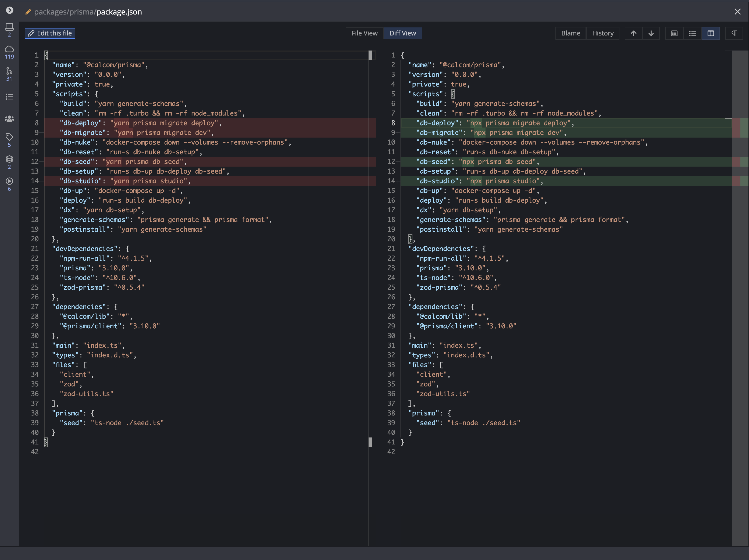Open the History of package.json
749x560 pixels.
point(603,33)
